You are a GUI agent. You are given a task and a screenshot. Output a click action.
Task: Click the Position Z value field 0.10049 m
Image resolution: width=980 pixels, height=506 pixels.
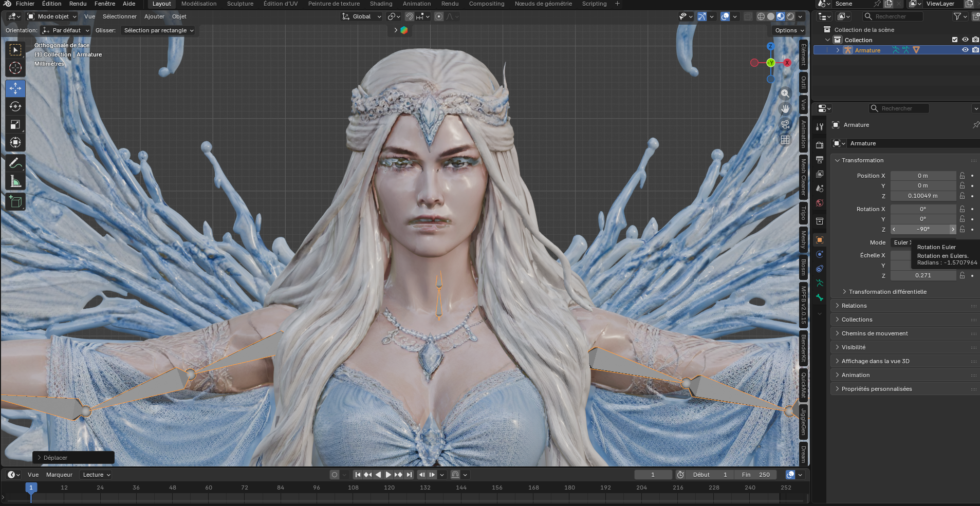click(923, 196)
